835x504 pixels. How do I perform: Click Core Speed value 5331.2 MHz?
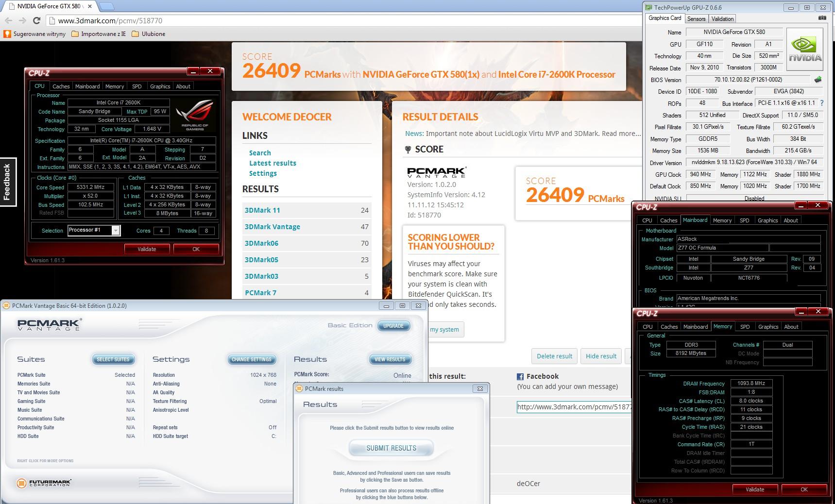[x=91, y=187]
